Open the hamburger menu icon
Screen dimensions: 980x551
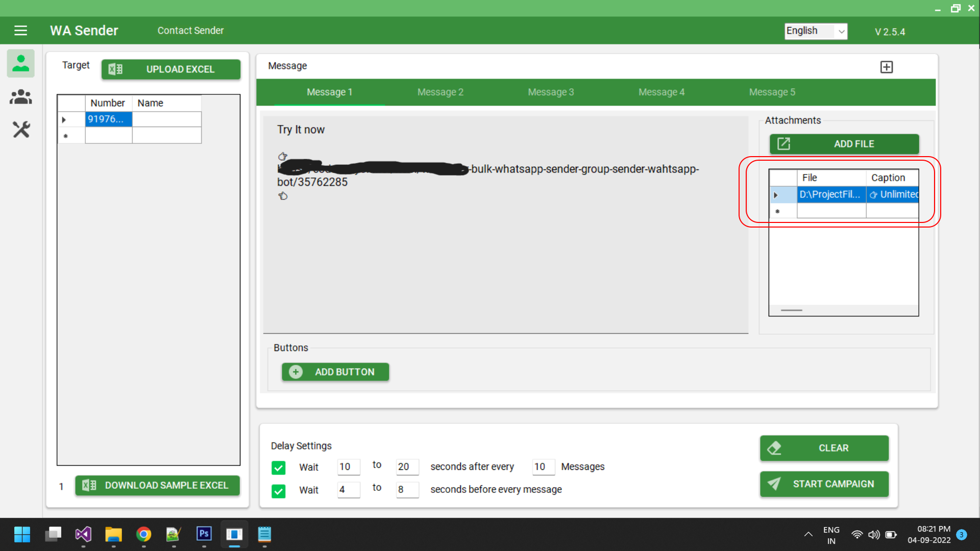point(20,31)
